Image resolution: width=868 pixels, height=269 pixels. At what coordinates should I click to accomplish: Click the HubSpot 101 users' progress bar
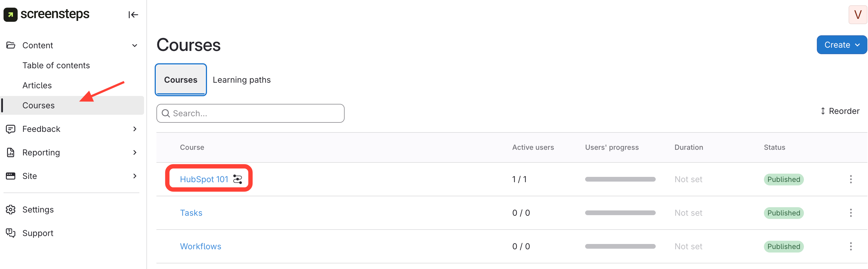620,179
